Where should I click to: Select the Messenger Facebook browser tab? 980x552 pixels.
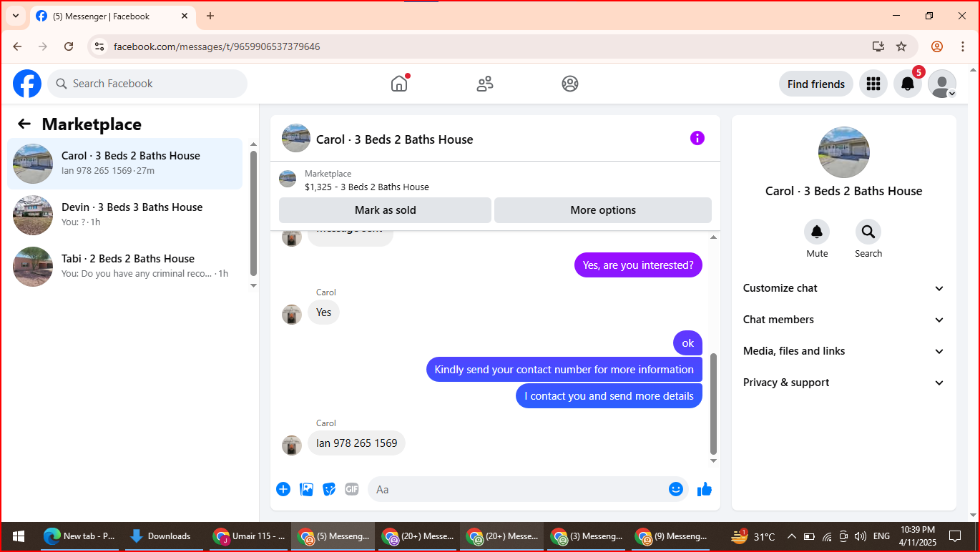click(112, 16)
